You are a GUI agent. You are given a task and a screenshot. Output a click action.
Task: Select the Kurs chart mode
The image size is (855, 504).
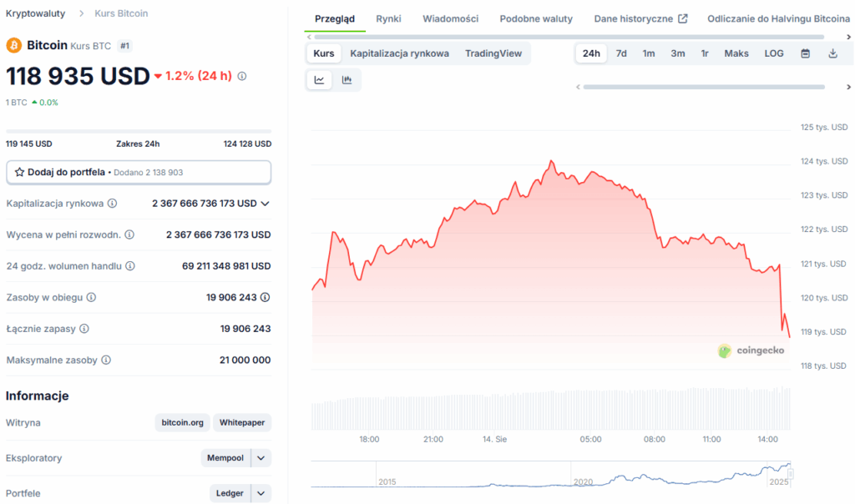coord(324,53)
